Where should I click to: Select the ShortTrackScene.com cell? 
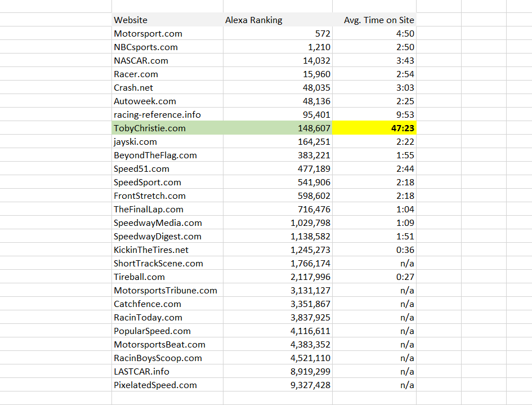(167, 264)
